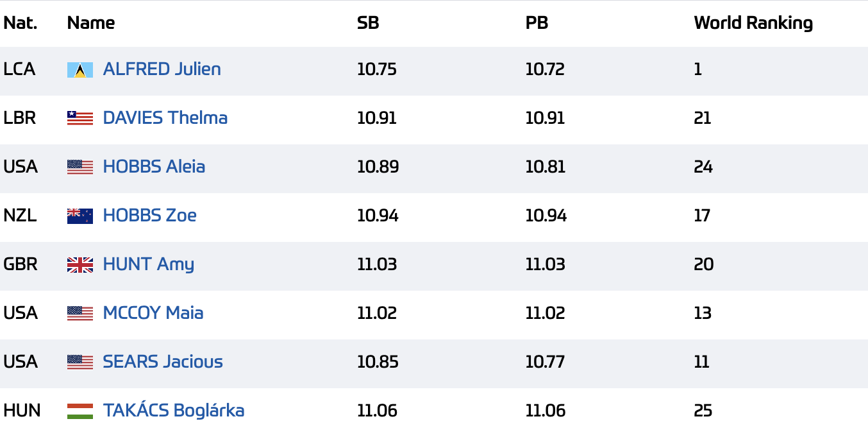Click the USA flag beside HOBBS Aleia
The height and width of the screenshot is (437, 868).
point(80,167)
